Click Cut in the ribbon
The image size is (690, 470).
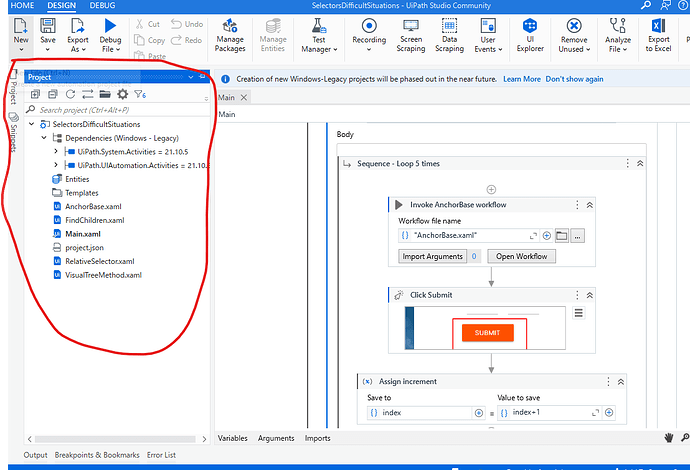point(148,24)
